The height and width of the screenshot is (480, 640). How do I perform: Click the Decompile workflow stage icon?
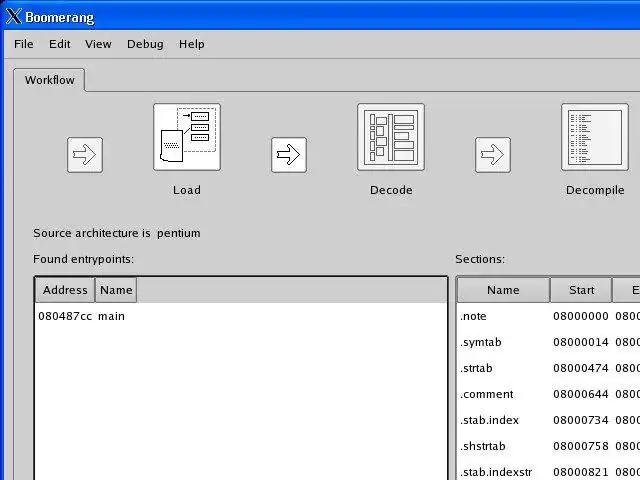pyautogui.click(x=595, y=137)
